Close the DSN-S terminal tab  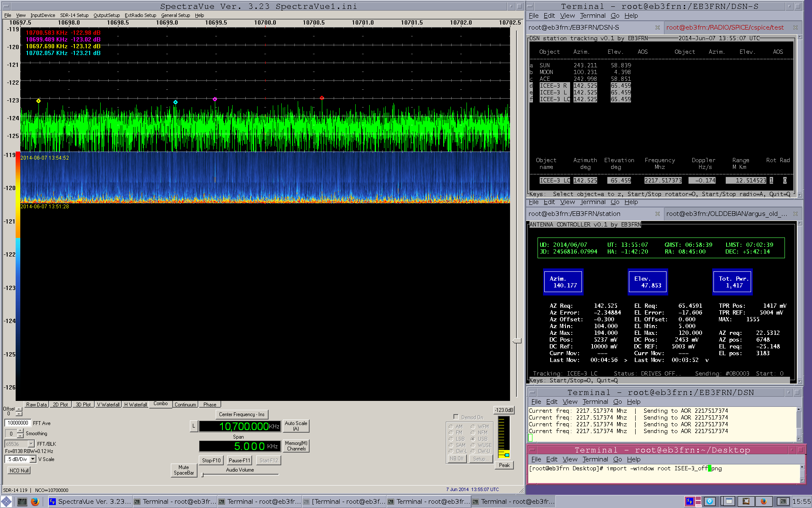pos(658,28)
